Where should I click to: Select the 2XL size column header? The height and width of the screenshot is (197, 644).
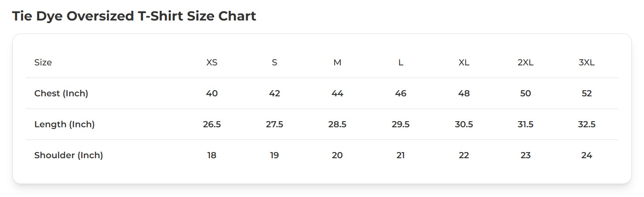coord(525,62)
